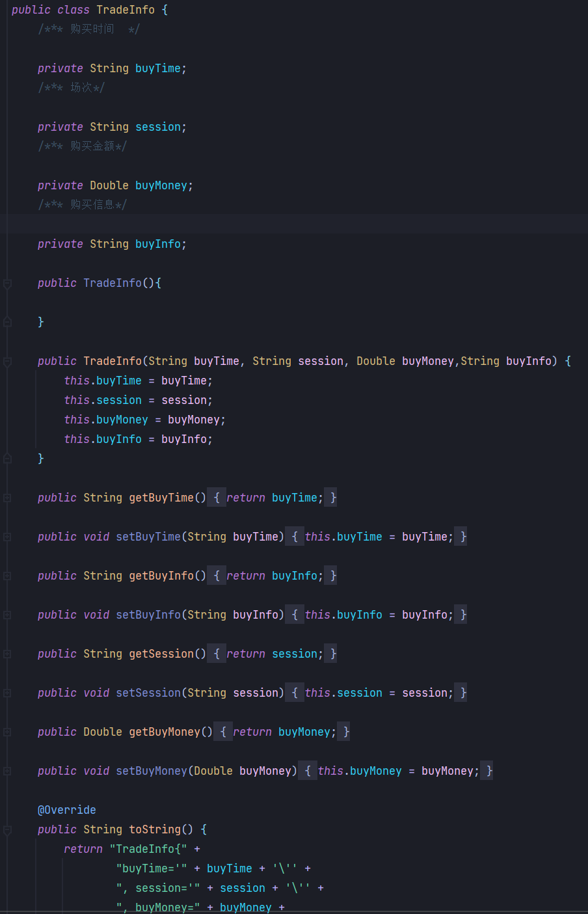Viewport: 588px width, 914px height.
Task: Expand the folded setBuyTime method gutter icon
Action: (7, 537)
